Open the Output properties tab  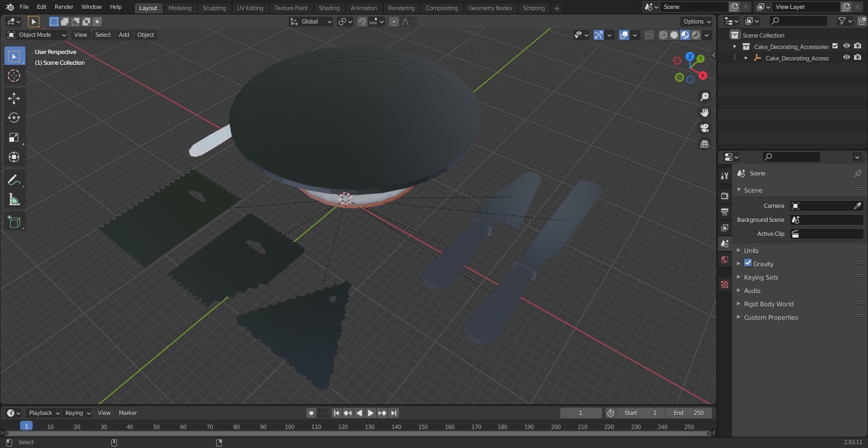coord(724,212)
